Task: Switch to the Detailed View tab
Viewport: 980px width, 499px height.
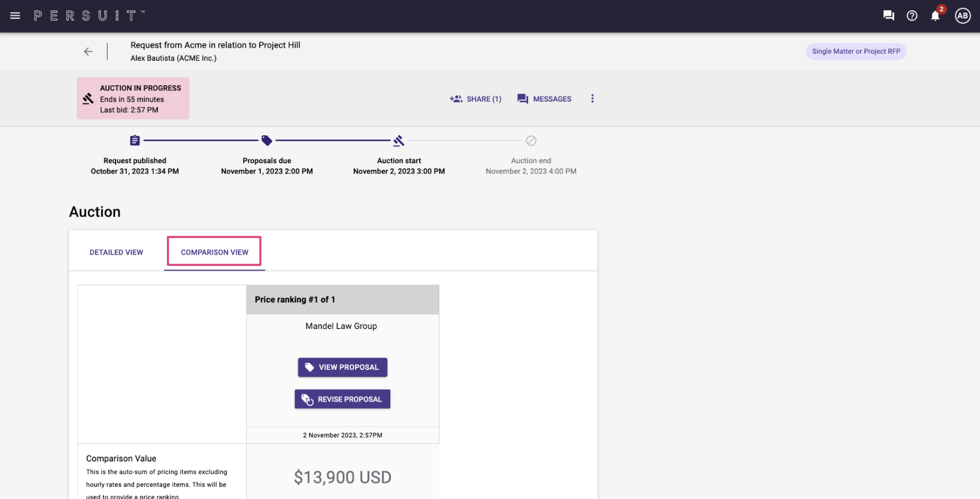Action: pyautogui.click(x=116, y=252)
